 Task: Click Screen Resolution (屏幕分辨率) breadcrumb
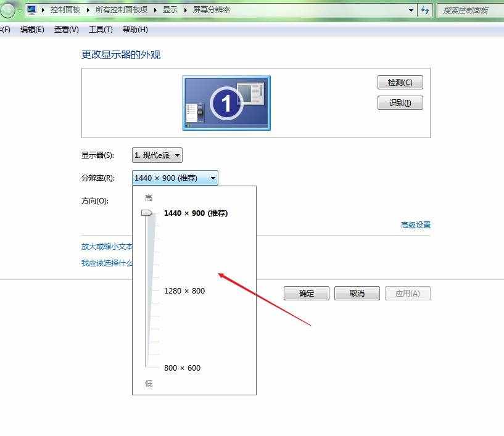click(x=212, y=10)
